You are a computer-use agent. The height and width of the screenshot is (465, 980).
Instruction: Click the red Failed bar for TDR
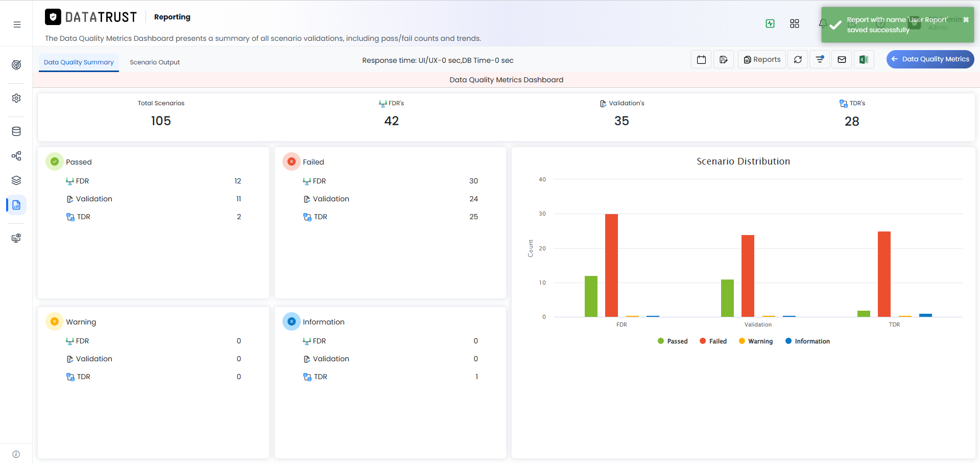[x=884, y=274]
